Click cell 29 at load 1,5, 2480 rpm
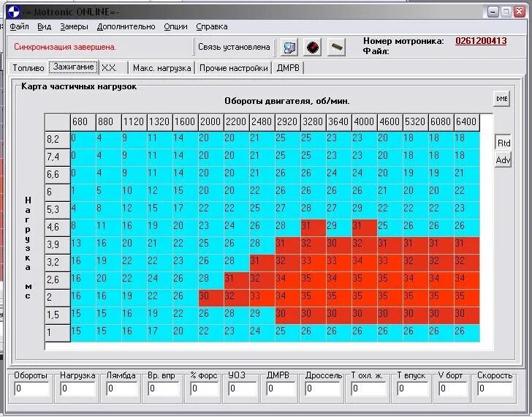 pos(262,315)
